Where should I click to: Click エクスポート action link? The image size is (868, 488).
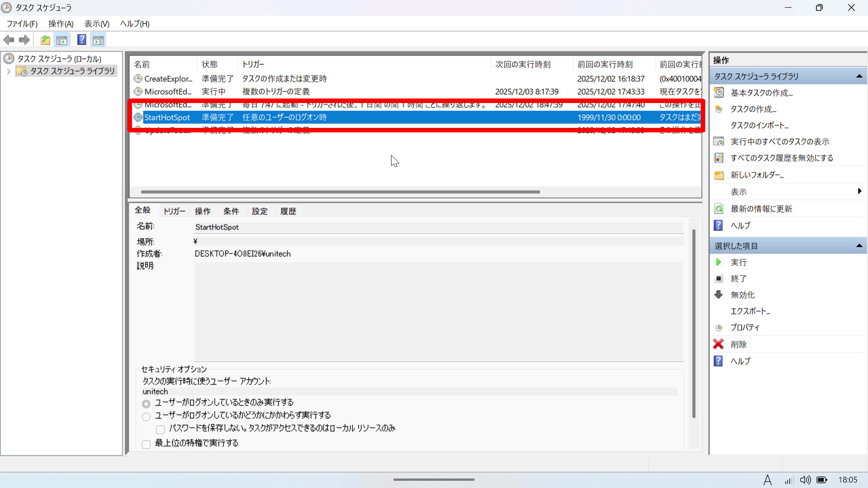pyautogui.click(x=750, y=311)
